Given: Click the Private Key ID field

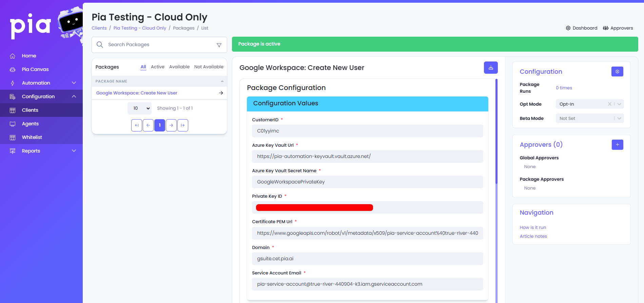Looking at the screenshot, I should click(x=368, y=207).
